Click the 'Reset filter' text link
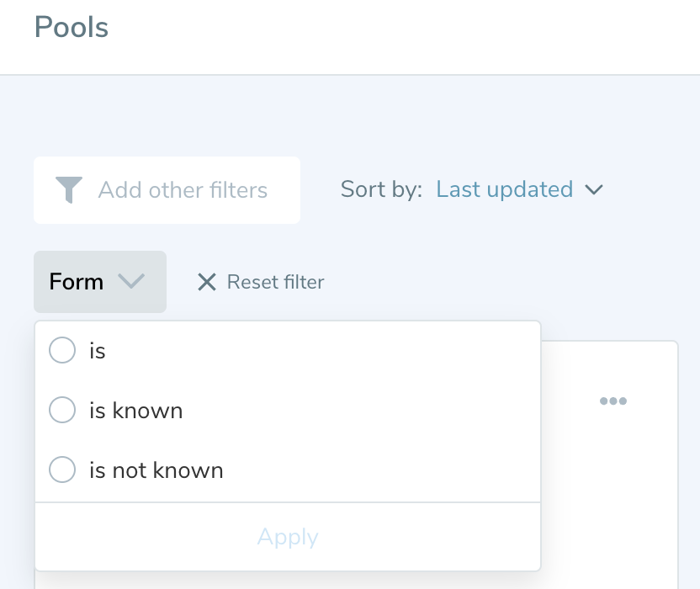 (275, 282)
